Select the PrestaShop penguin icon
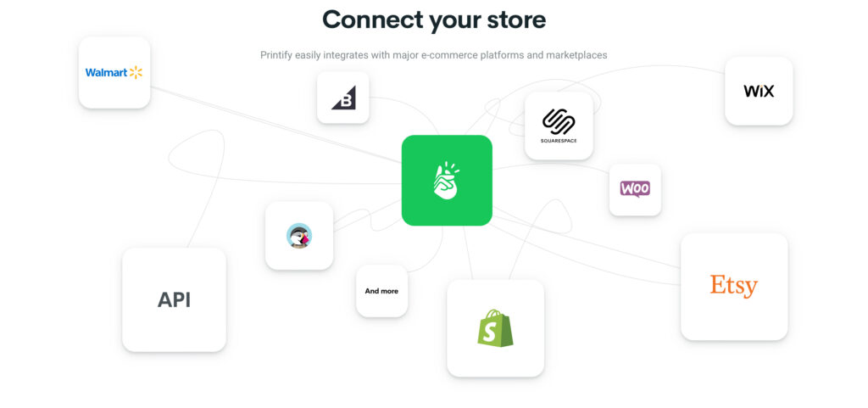868x408 pixels. click(x=299, y=236)
